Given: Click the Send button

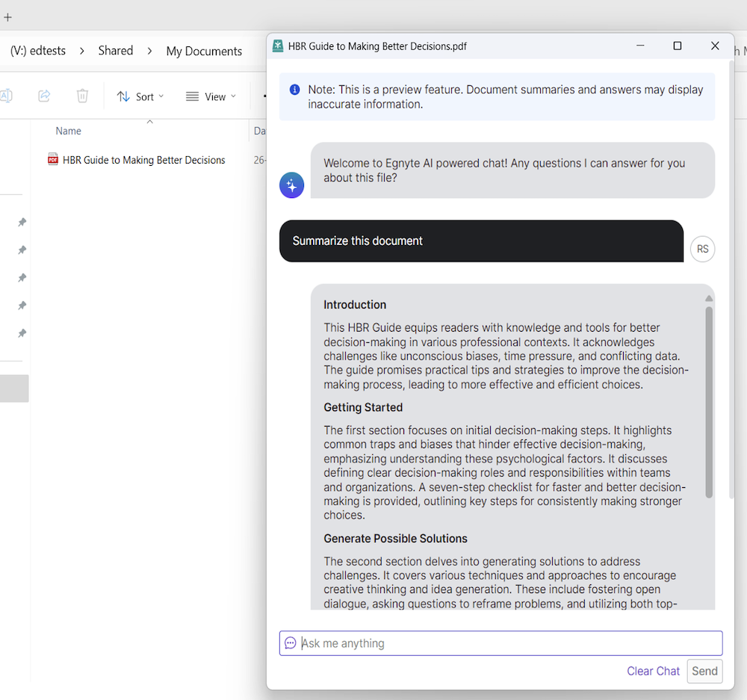Looking at the screenshot, I should click(x=704, y=671).
